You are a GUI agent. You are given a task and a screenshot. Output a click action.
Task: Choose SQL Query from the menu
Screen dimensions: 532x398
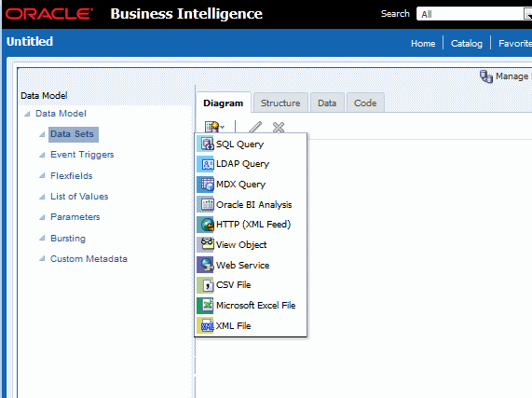251,144
